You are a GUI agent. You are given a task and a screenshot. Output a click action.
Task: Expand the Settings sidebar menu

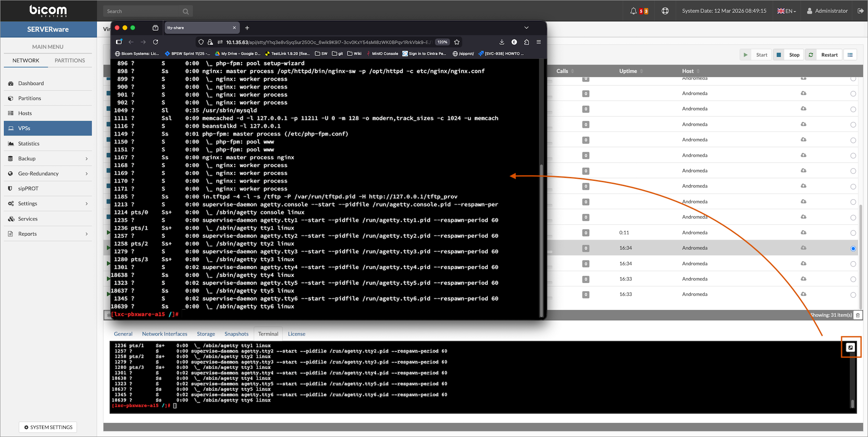48,204
